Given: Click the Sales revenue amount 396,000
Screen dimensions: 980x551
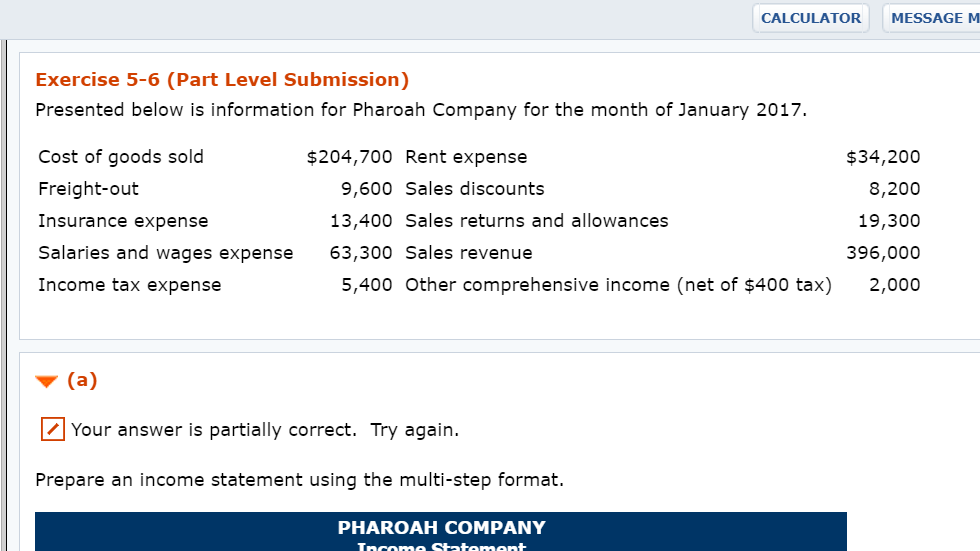Looking at the screenshot, I should 883,253.
